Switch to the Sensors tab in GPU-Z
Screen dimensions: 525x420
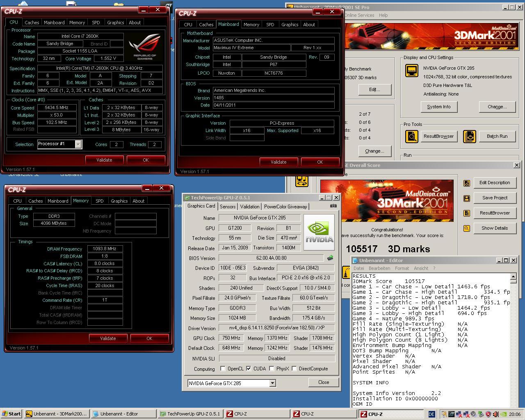[x=228, y=207]
